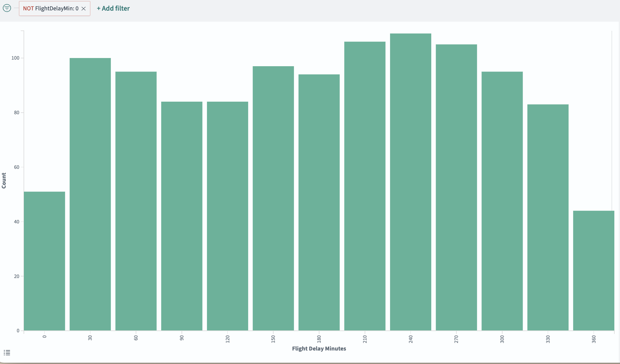
Task: Click the 40 label on the Count axis
Action: point(17,222)
